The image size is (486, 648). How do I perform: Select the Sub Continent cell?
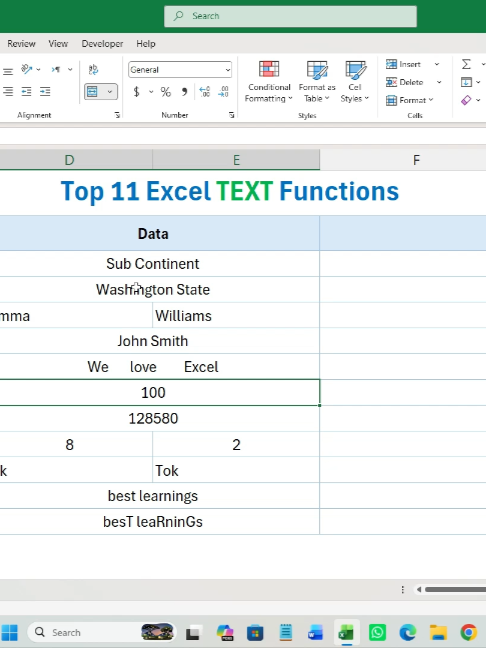click(x=160, y=264)
